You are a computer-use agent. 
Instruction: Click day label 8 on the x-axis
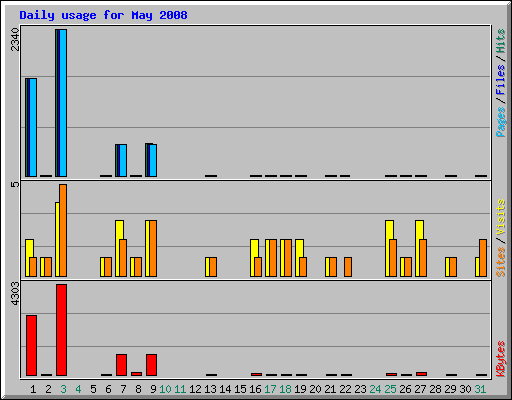point(138,389)
